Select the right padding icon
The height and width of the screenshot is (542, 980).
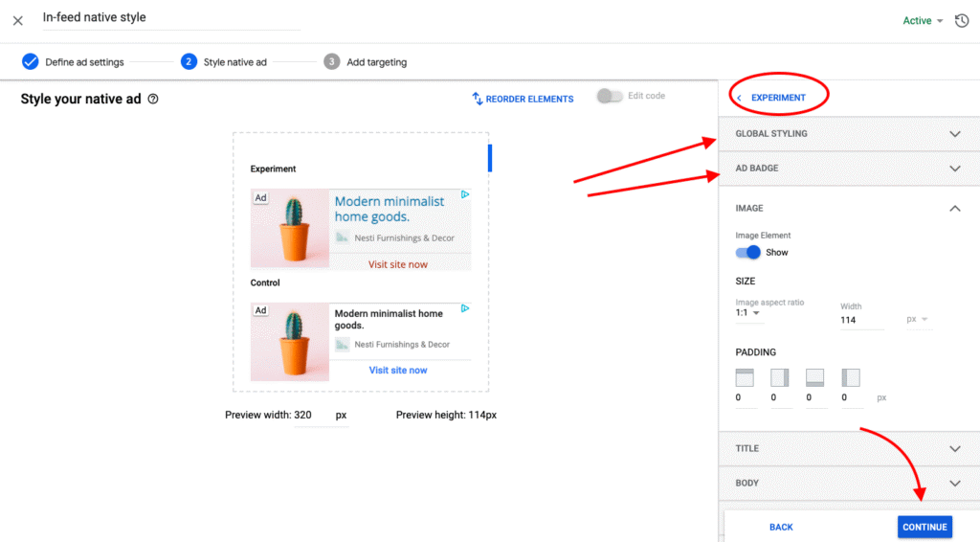tap(779, 377)
